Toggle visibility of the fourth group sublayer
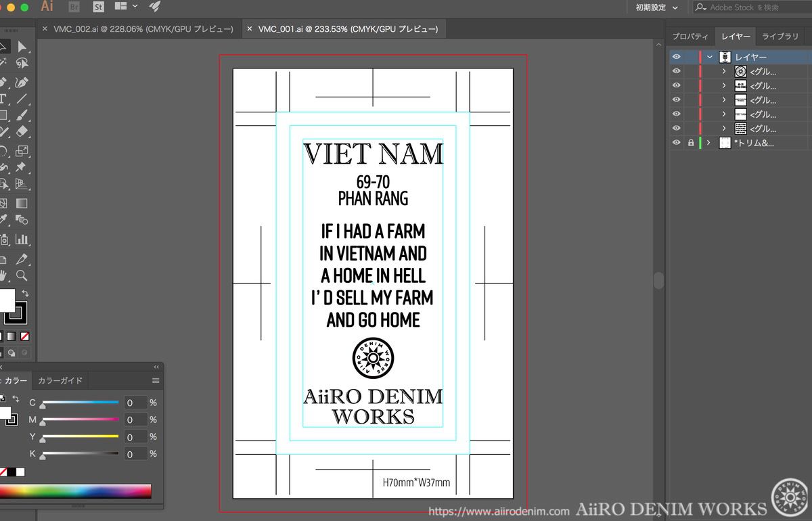Image resolution: width=812 pixels, height=521 pixels. pyautogui.click(x=676, y=114)
